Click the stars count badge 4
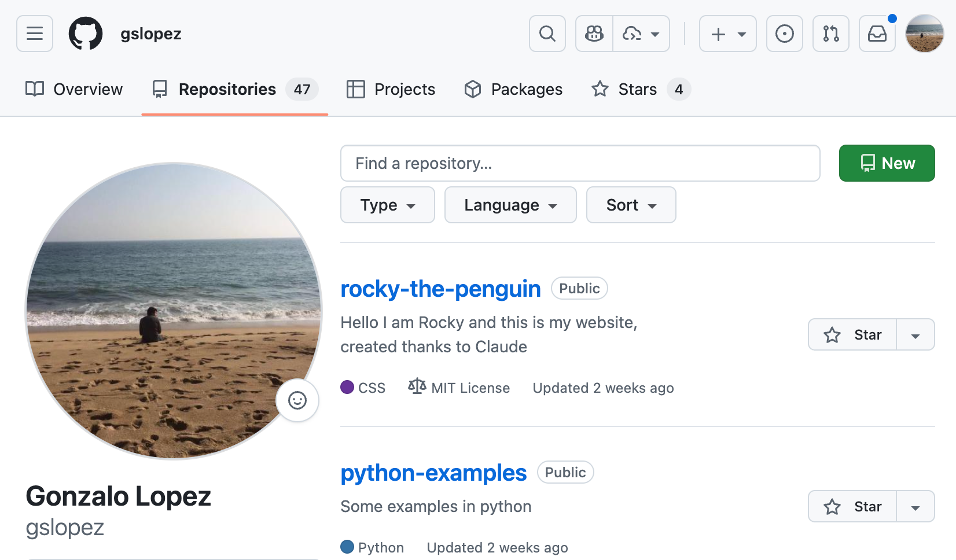The height and width of the screenshot is (560, 956). pyautogui.click(x=679, y=89)
